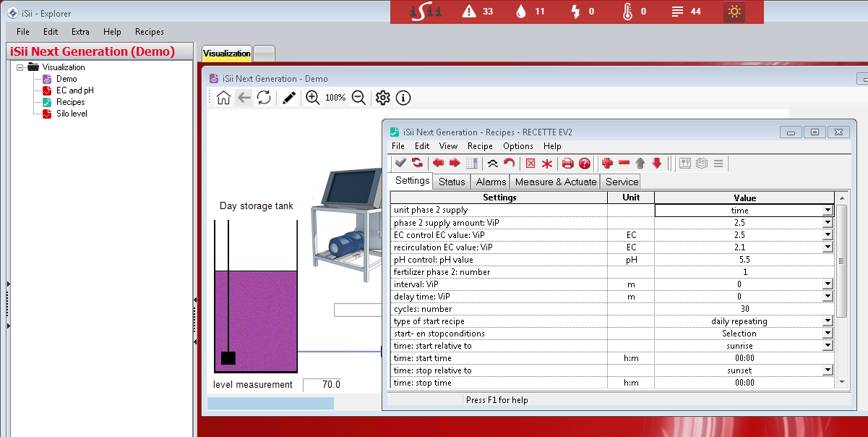Open type of start recipe dropdown
The height and width of the screenshot is (437, 868).
[x=828, y=321]
